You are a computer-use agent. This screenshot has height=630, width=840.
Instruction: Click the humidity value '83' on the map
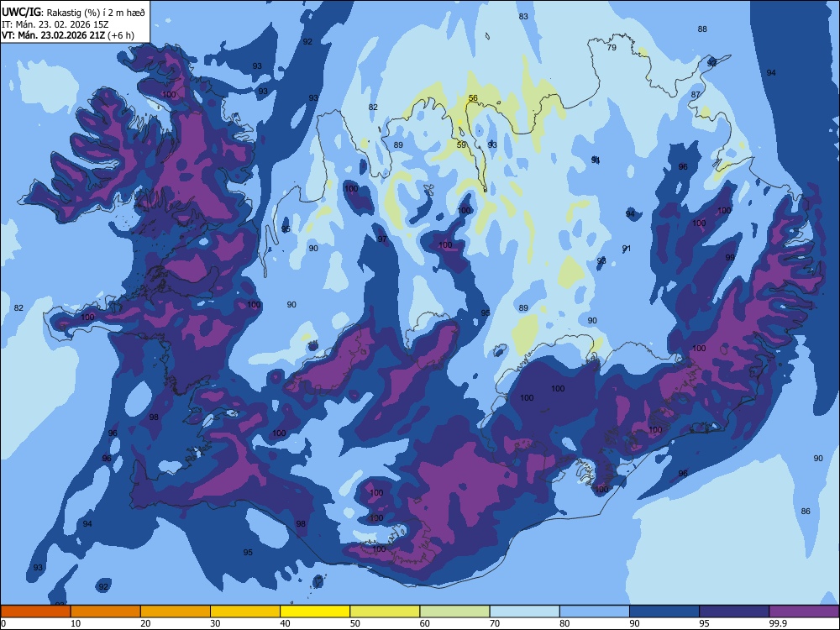523,17
